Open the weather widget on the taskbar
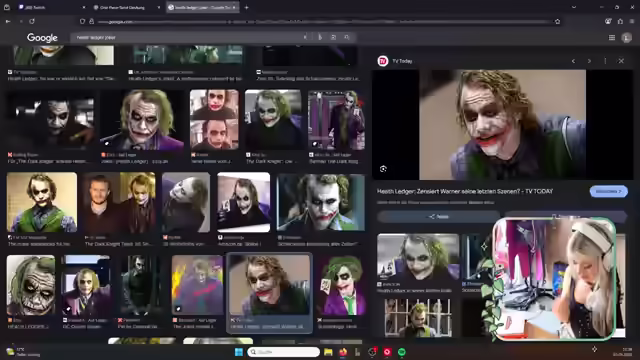Image resolution: width=640 pixels, height=360 pixels. 24,352
